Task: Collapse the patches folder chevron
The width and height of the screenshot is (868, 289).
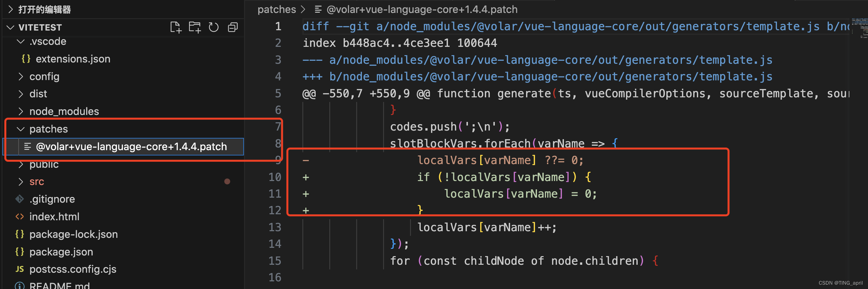Action: tap(21, 129)
